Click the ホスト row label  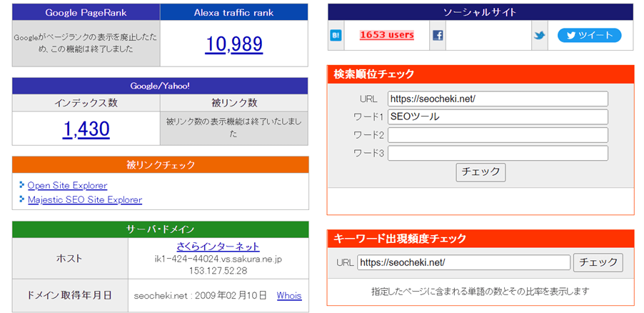point(69,259)
